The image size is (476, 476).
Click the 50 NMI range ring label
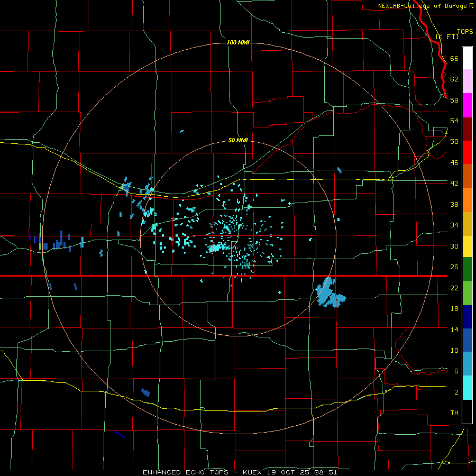[238, 140]
